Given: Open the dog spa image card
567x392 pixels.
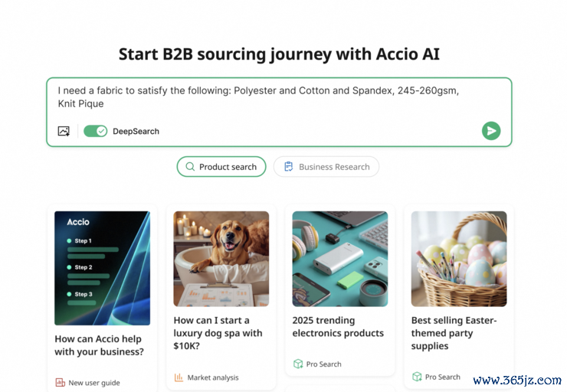Looking at the screenshot, I should (221, 259).
